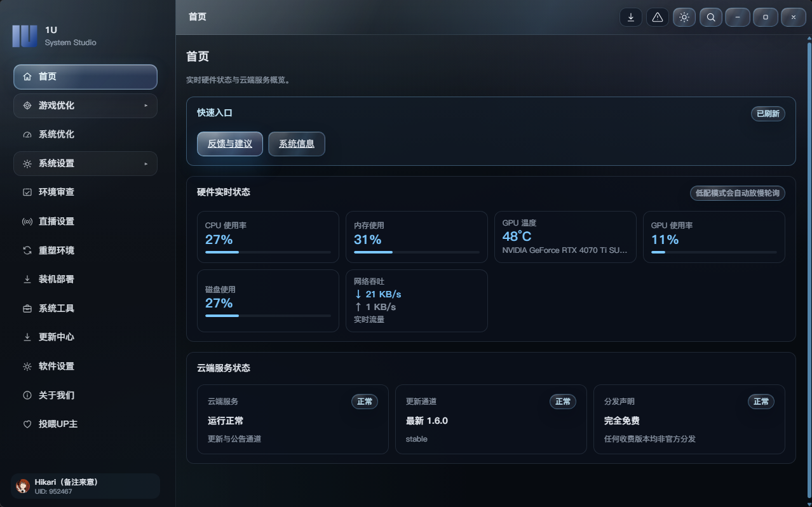Click the 1U logo icon
Viewport: 812px width, 507px height.
pos(25,36)
